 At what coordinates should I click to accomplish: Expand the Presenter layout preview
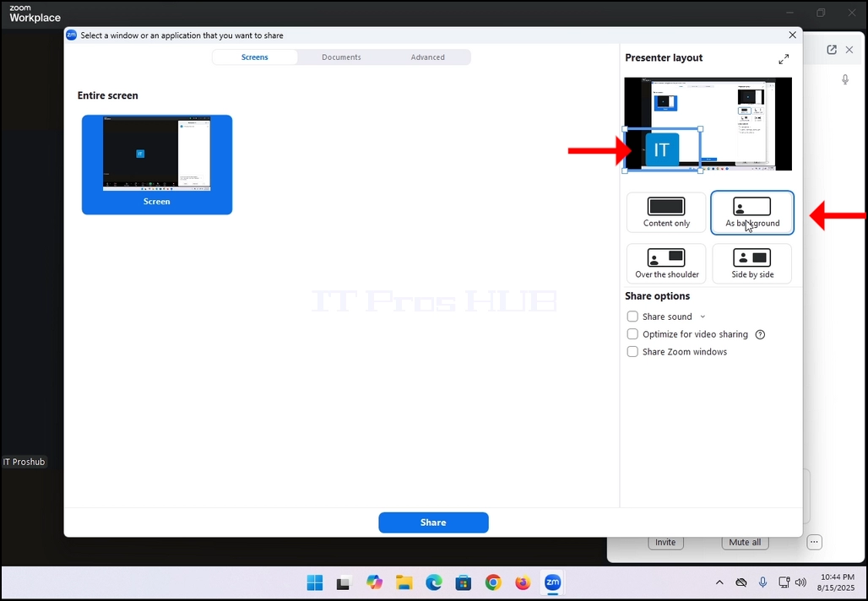(784, 58)
